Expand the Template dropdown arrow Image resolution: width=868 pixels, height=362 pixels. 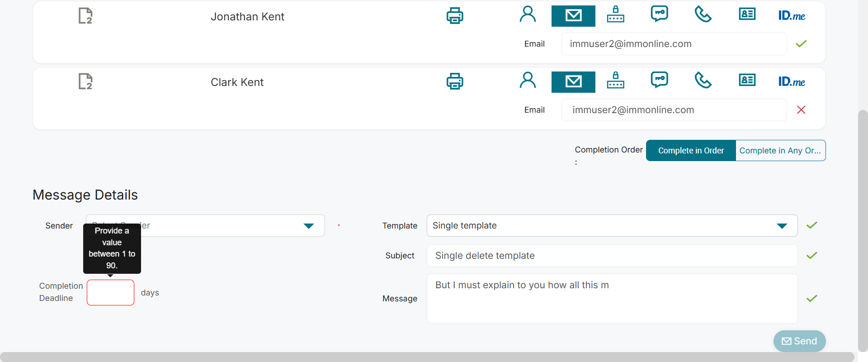click(782, 226)
